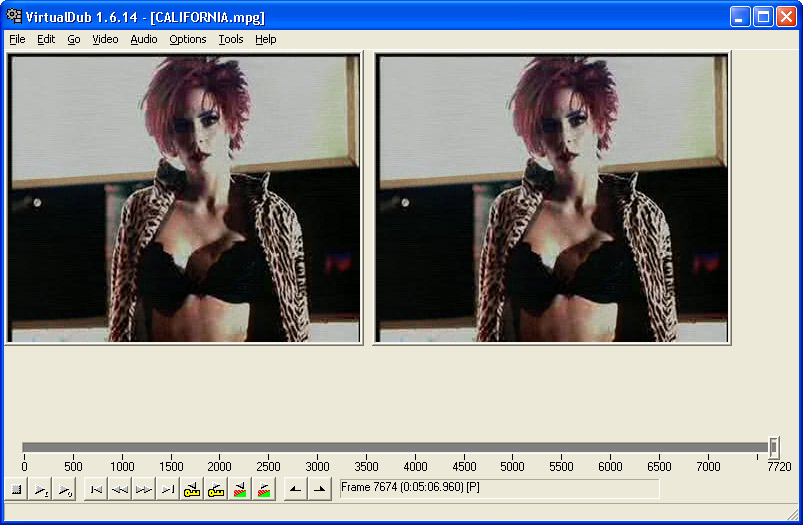Open the Options menu
This screenshot has height=525, width=803.
tap(187, 39)
